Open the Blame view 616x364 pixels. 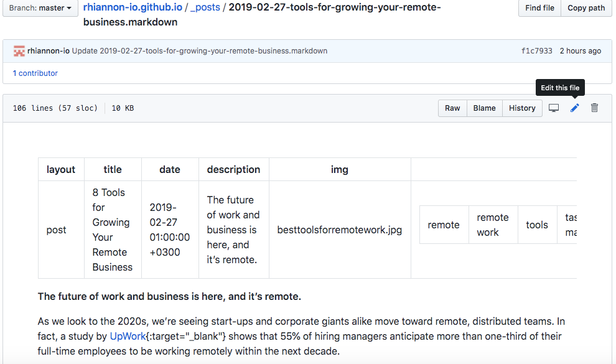(484, 108)
